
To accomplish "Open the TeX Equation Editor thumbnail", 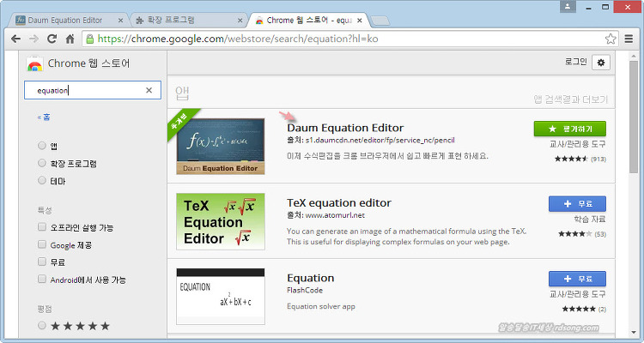I will 220,222.
